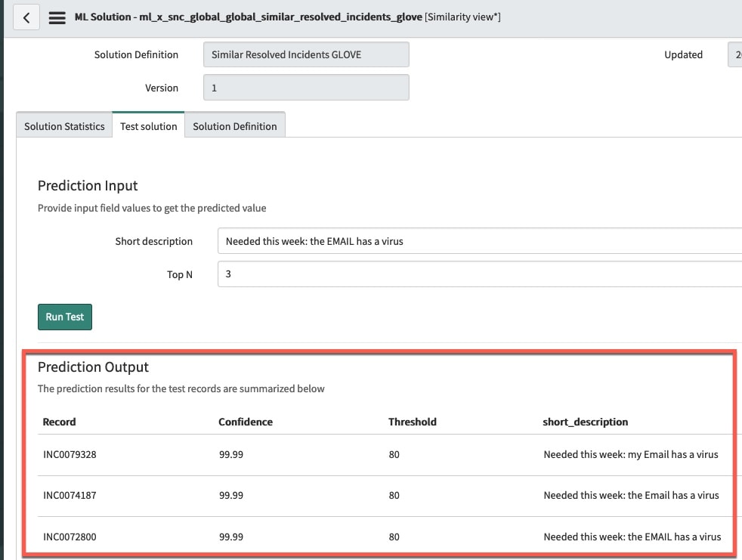Screen dimensions: 742x560
Task: Switch to the Solution Statistics tab
Action: [63, 125]
